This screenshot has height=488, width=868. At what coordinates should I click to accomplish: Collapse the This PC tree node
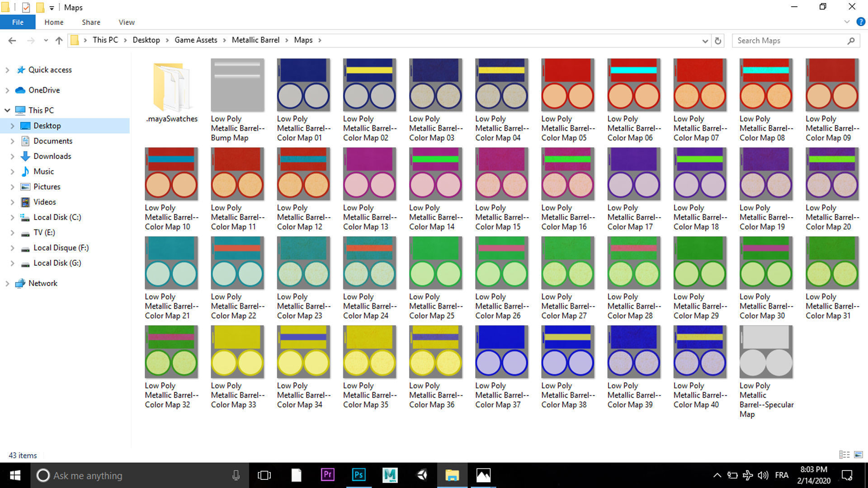click(x=7, y=110)
